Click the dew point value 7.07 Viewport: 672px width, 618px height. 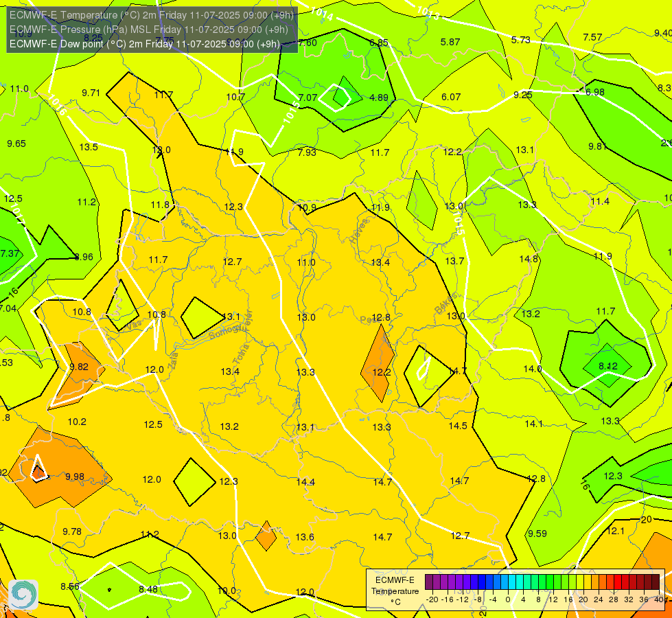pyautogui.click(x=308, y=98)
